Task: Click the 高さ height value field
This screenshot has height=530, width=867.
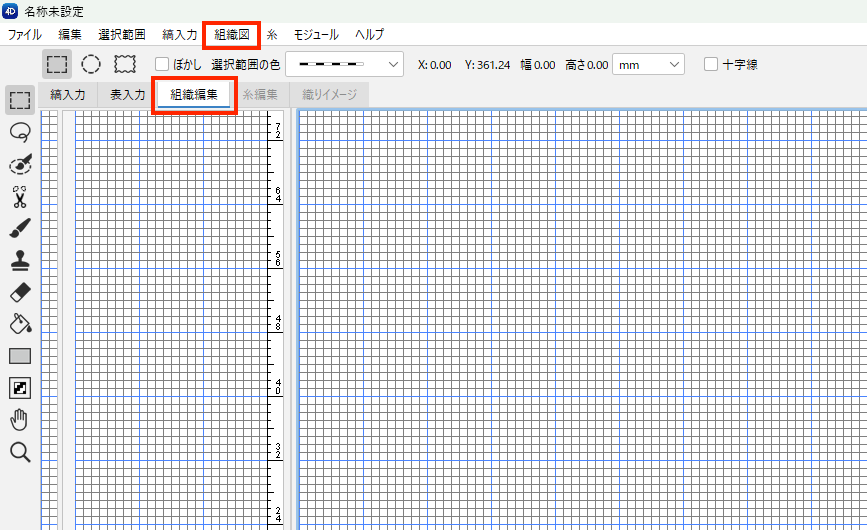Action: pos(598,64)
